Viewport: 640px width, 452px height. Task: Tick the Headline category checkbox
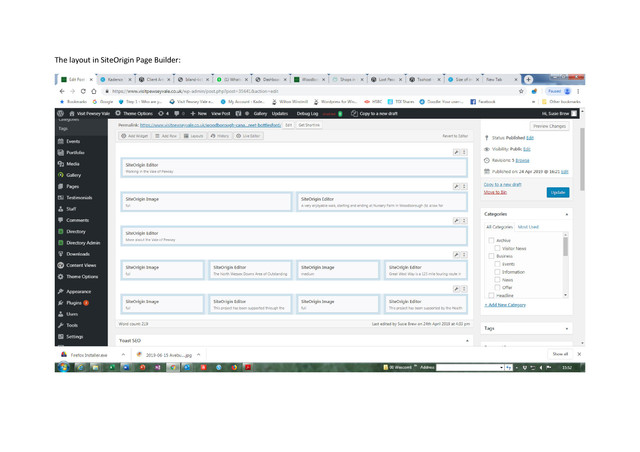click(x=491, y=295)
